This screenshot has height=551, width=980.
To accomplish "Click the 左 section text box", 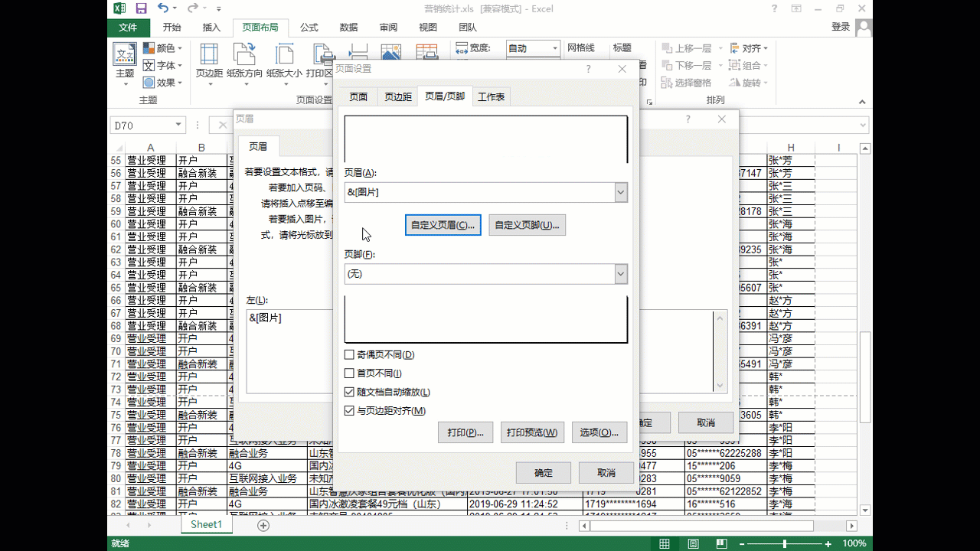I will click(290, 352).
